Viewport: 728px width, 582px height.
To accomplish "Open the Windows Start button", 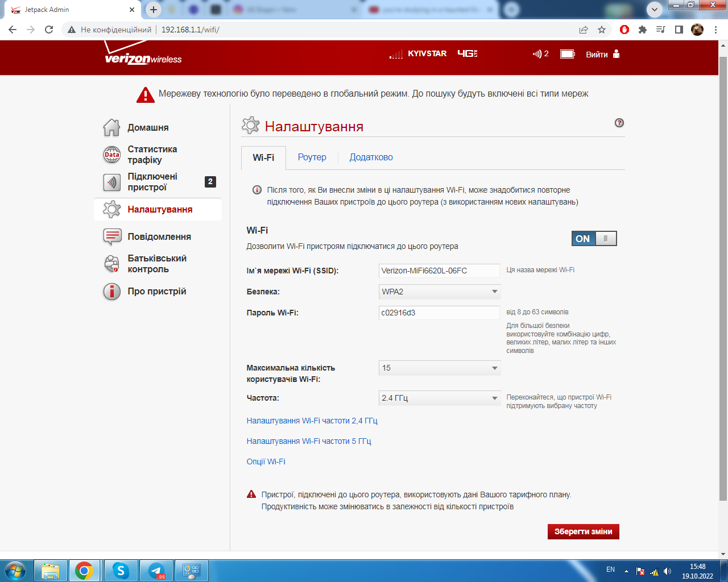I will pyautogui.click(x=15, y=571).
